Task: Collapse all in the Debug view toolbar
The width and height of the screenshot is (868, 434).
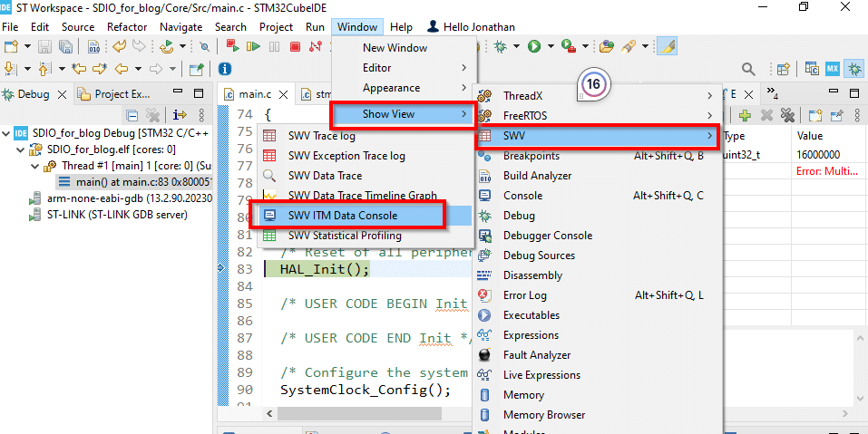Action: coord(132,115)
